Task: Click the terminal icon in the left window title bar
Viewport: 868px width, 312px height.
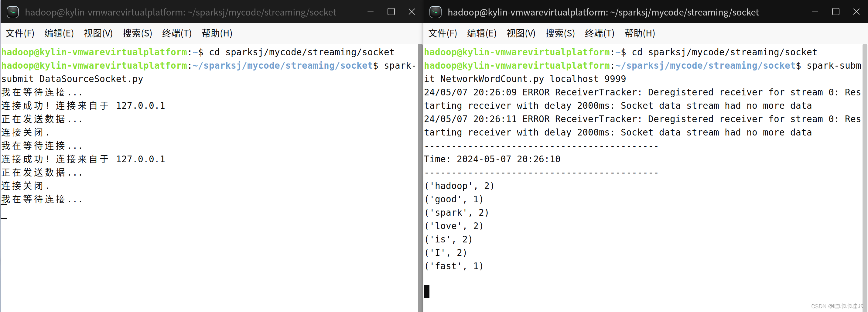Action: (12, 12)
